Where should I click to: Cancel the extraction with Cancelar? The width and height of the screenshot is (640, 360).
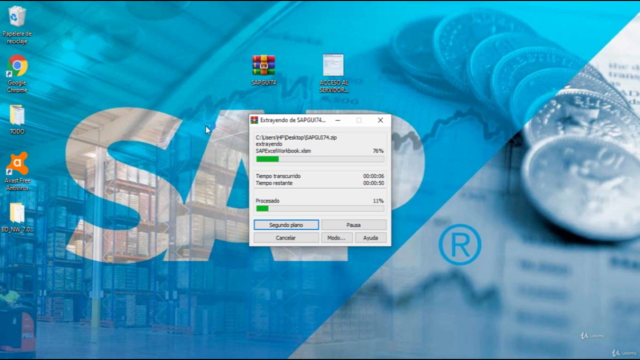click(x=286, y=238)
